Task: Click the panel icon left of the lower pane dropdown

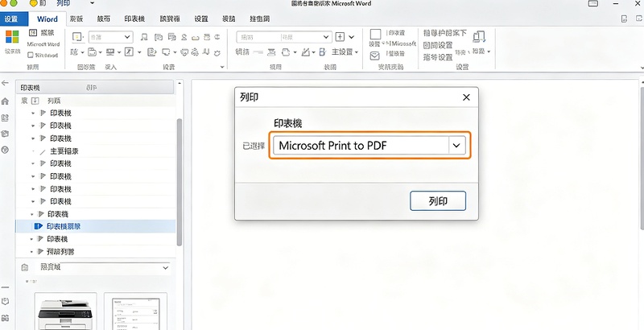Action: 25,267
